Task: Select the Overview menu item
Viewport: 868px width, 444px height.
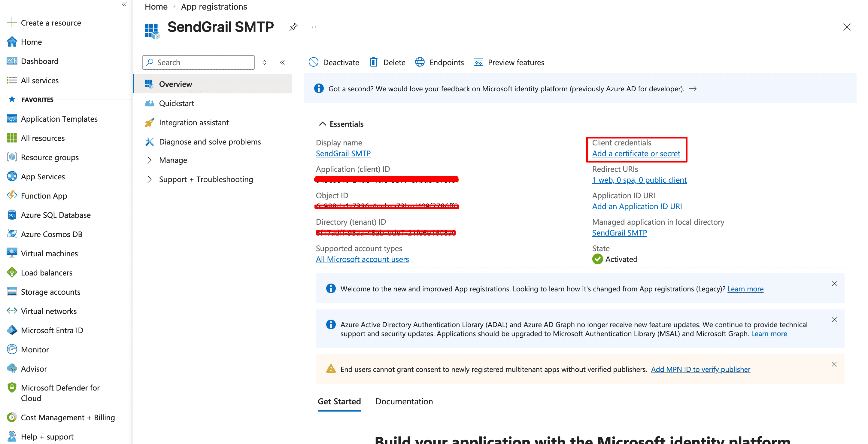Action: click(213, 84)
